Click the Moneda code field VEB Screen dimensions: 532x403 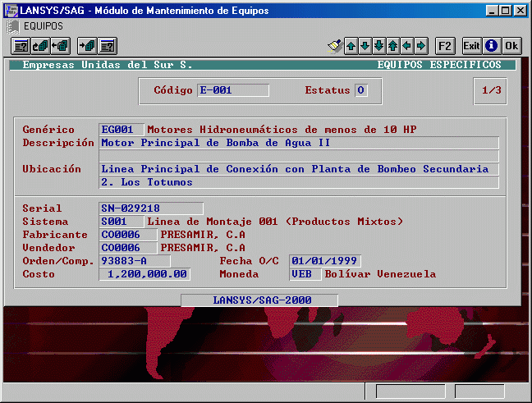(305, 274)
